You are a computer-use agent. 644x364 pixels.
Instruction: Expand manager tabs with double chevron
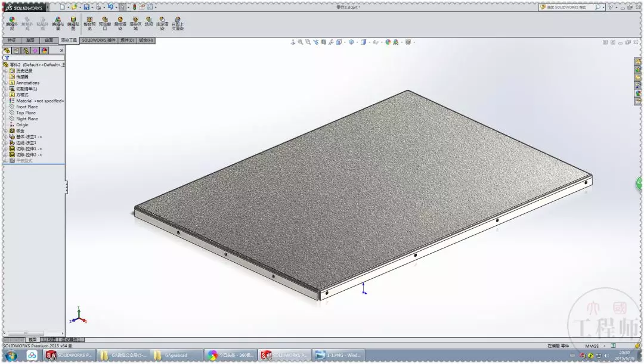tap(61, 51)
